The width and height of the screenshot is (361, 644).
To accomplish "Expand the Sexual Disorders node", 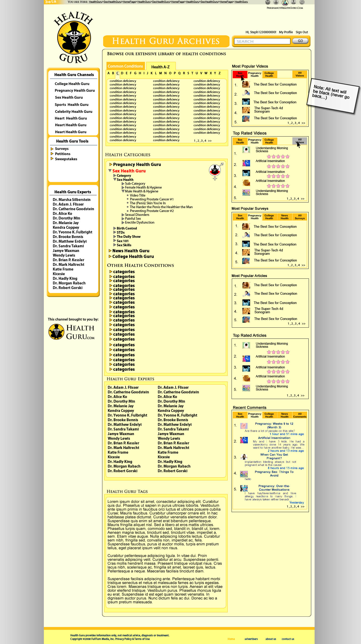I will click(x=123, y=215).
